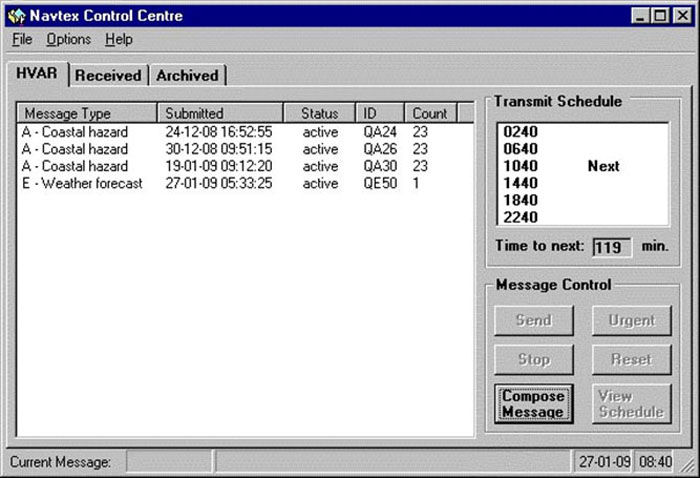Sort by Message Type column header
The width and height of the screenshot is (700, 478).
(x=87, y=113)
